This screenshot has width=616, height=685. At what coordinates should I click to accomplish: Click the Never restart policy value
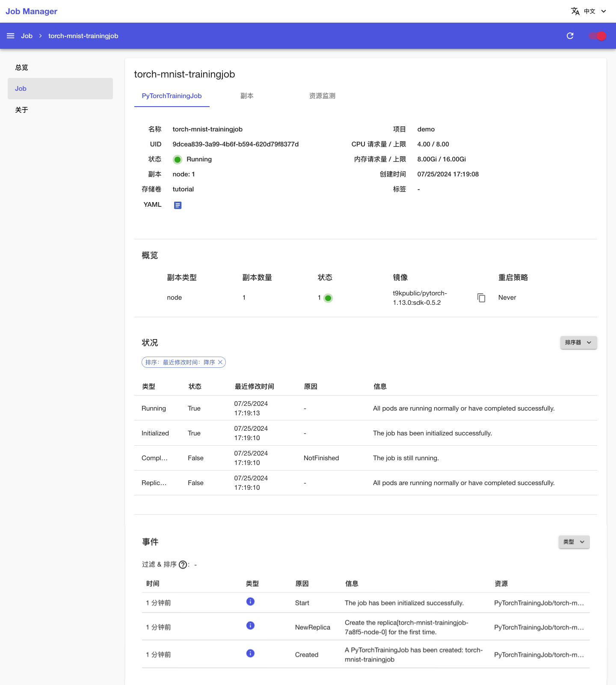coord(507,298)
